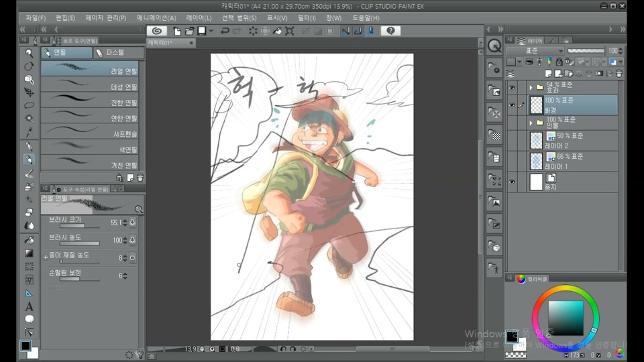Select the Pen tool in toolbox
This screenshot has width=644, height=362.
29,147
